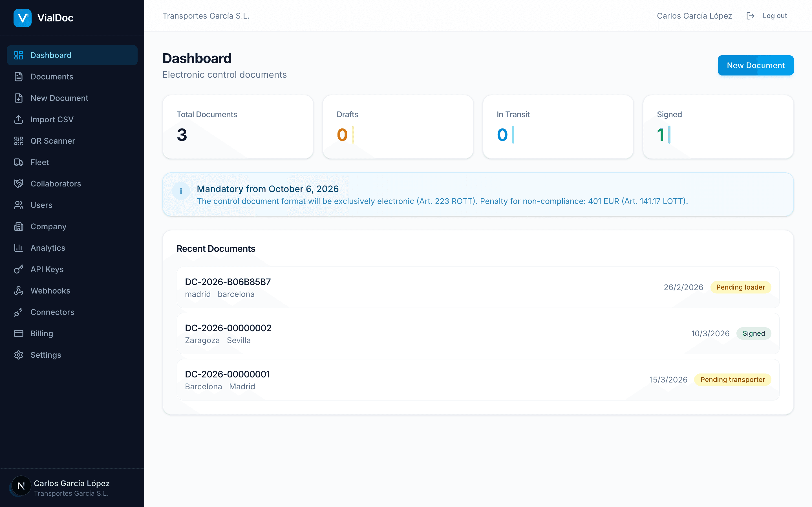The image size is (812, 507).
Task: Open recent document DC-2026-B06B85B7
Action: click(x=228, y=282)
